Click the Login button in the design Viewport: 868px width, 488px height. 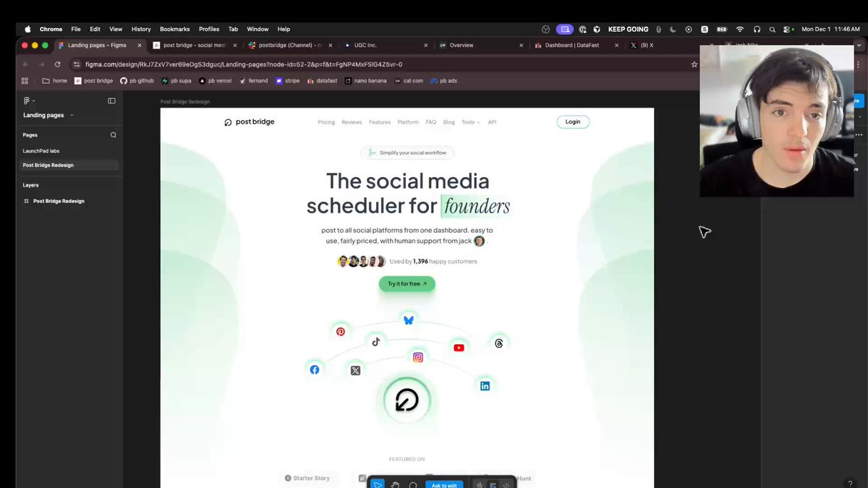pyautogui.click(x=573, y=121)
